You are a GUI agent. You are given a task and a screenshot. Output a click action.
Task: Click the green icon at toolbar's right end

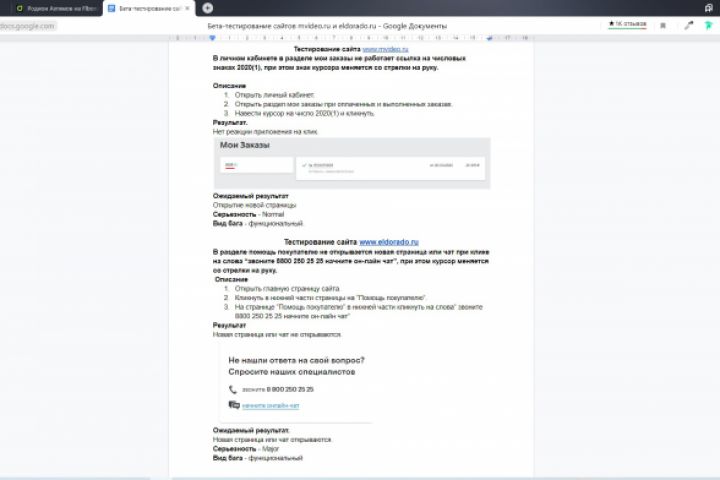click(x=709, y=26)
